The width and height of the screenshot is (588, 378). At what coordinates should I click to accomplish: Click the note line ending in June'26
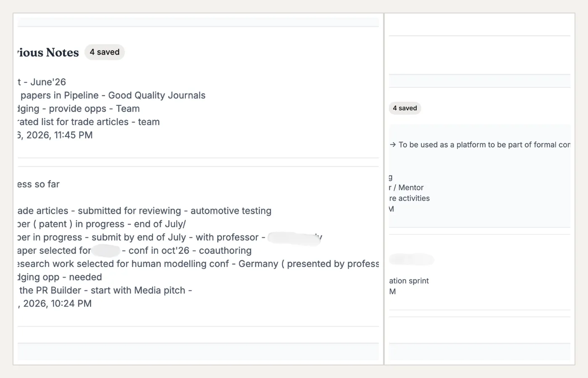point(42,82)
